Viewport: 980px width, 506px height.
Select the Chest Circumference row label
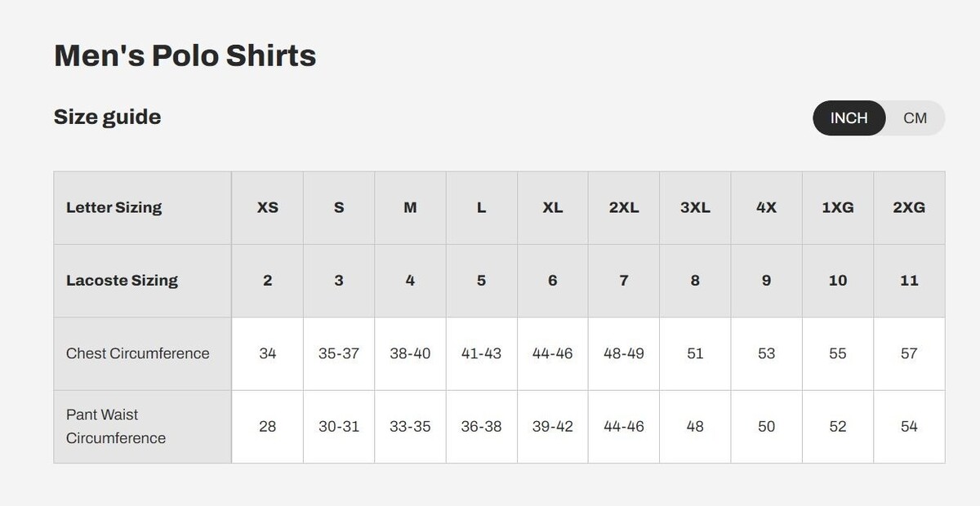[137, 353]
